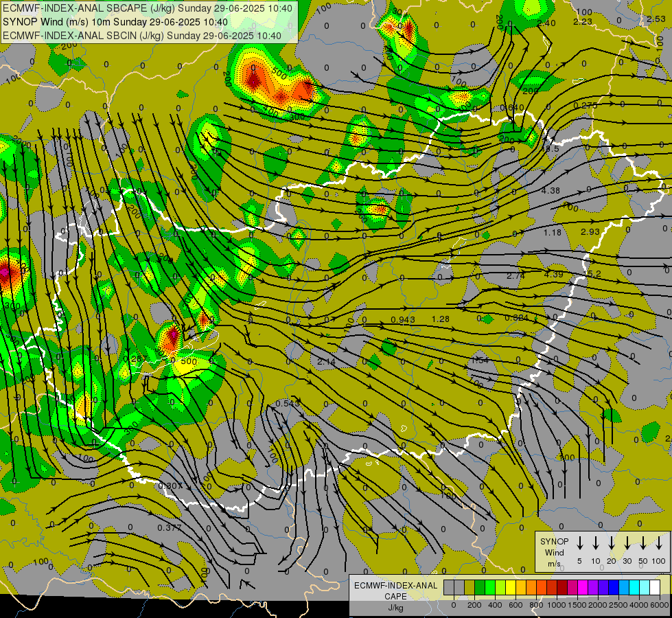The width and height of the screenshot is (672, 618).
Task: Click the 800 tick label in CAPE legend
Action: click(x=536, y=605)
